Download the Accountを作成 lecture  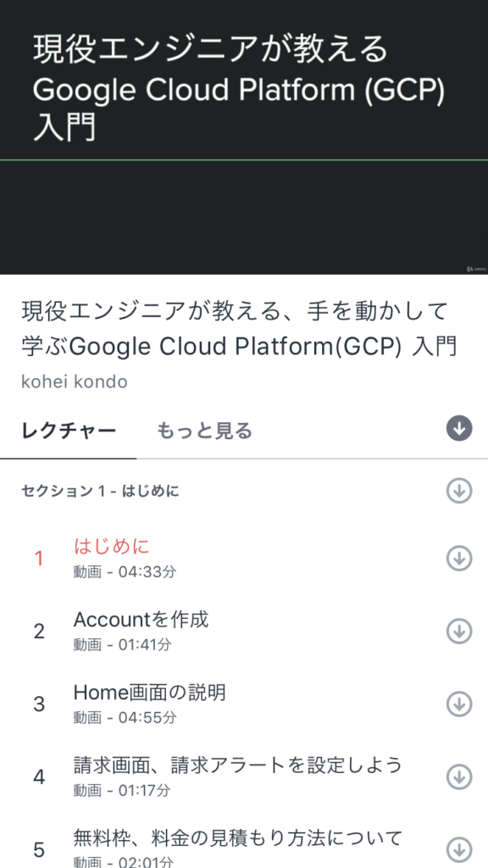coord(458,631)
